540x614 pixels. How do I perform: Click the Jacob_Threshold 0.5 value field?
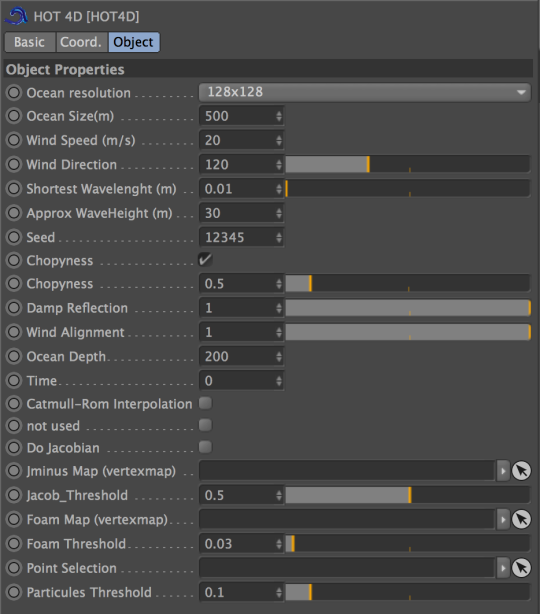241,495
